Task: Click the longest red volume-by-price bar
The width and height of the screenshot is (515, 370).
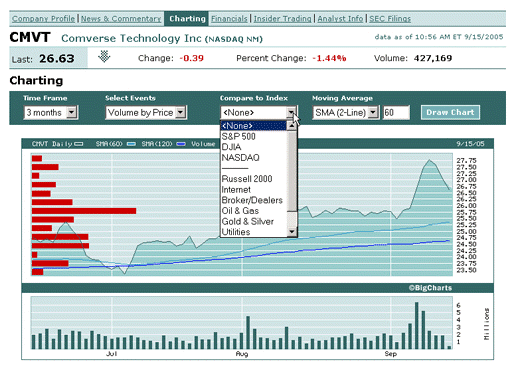Action: coord(84,211)
